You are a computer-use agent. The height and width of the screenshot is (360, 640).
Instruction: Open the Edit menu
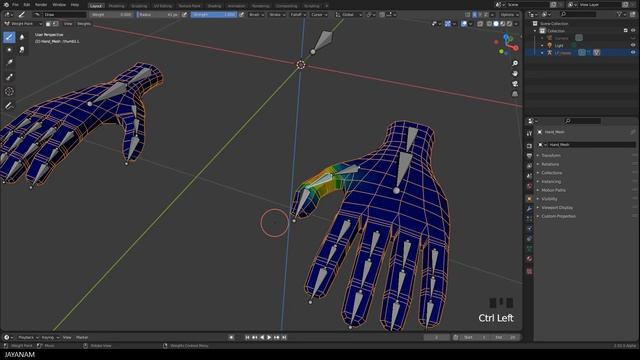click(x=27, y=5)
